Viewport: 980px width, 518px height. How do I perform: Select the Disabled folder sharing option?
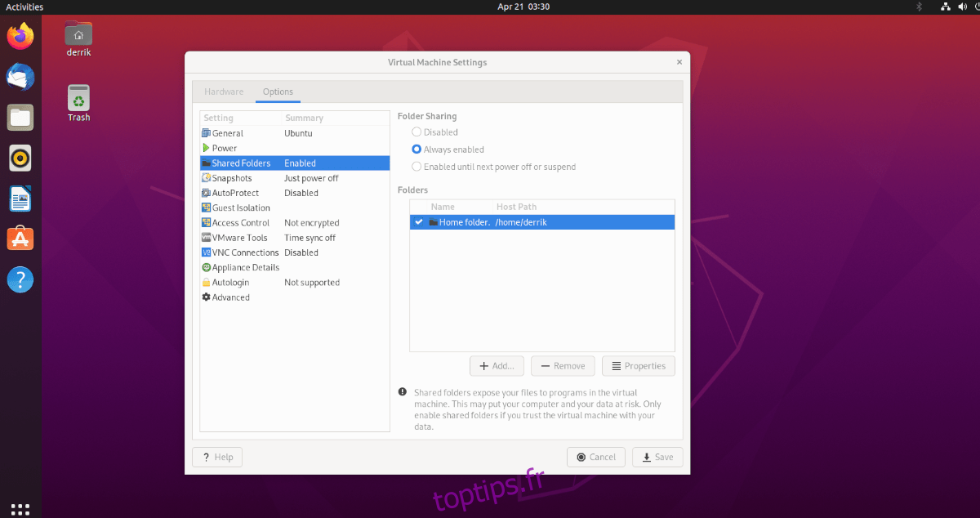[x=416, y=132]
